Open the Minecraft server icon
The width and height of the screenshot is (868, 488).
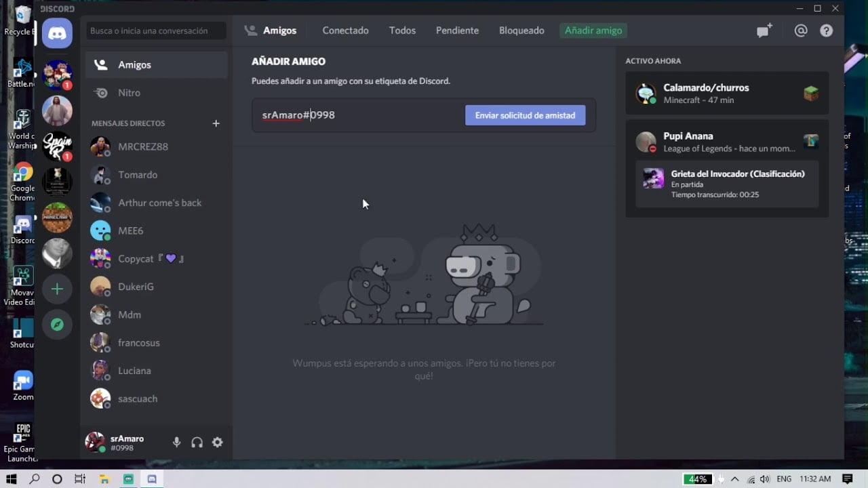[x=57, y=218]
